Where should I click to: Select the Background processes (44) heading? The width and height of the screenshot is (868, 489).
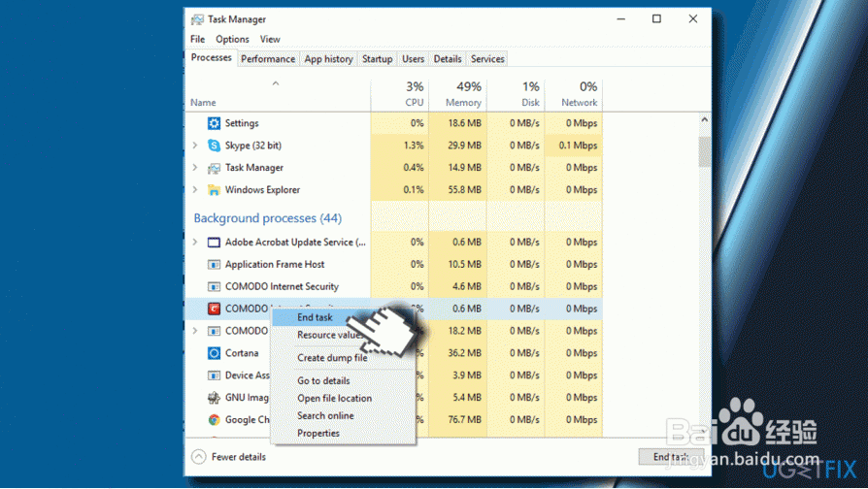(267, 218)
